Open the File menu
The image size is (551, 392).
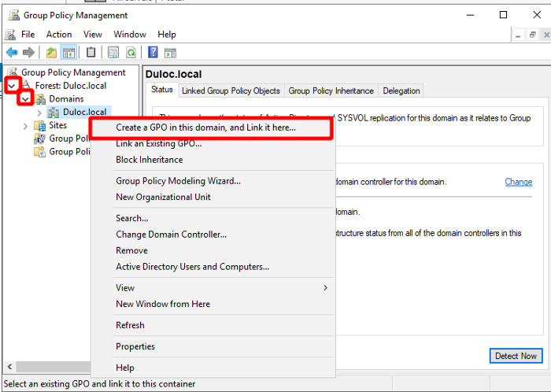coord(28,35)
